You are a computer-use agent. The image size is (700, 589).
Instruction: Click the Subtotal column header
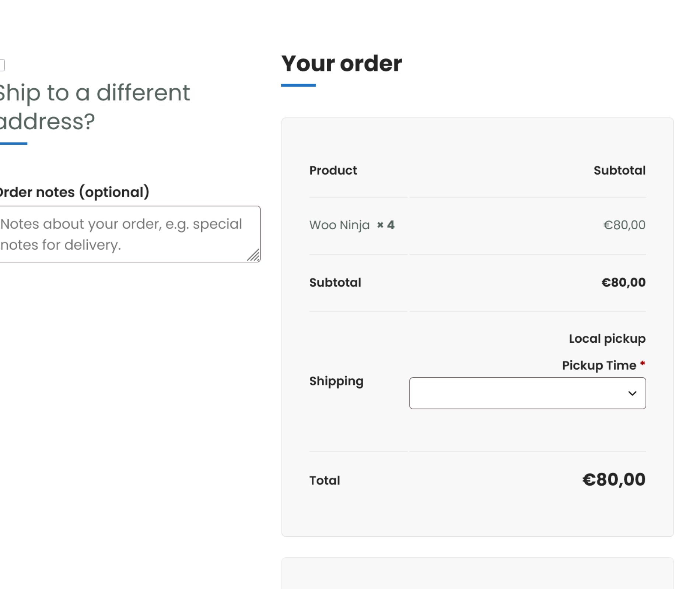tap(619, 170)
